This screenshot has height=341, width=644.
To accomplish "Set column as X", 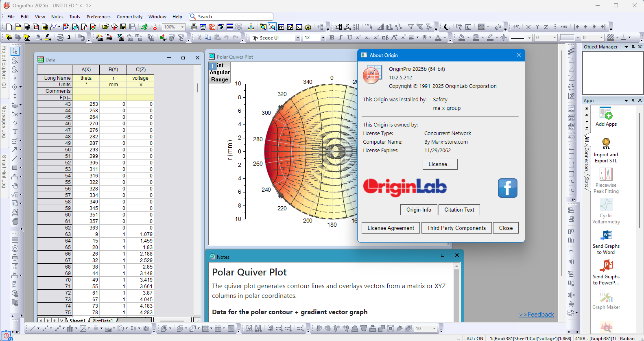I will pyautogui.click(x=528, y=27).
